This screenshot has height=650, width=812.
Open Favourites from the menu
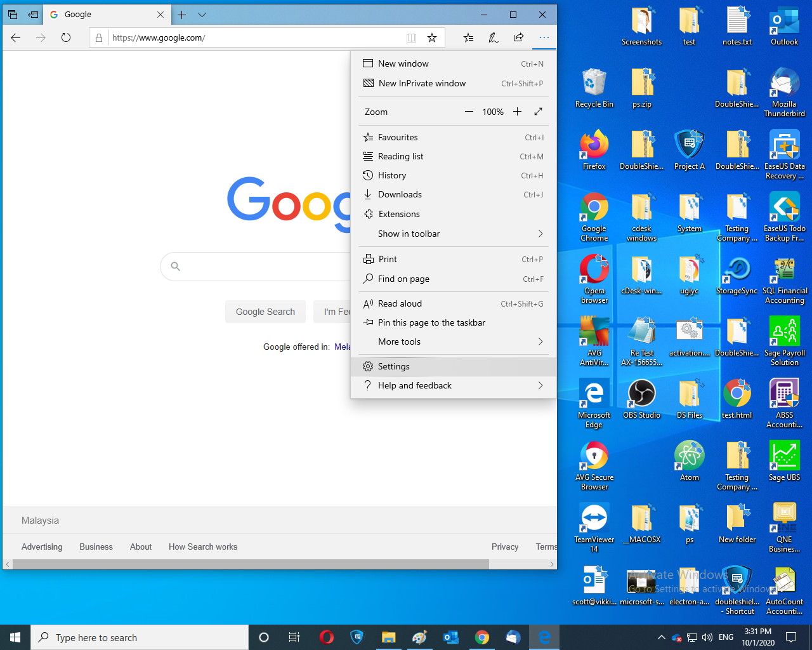click(454, 137)
